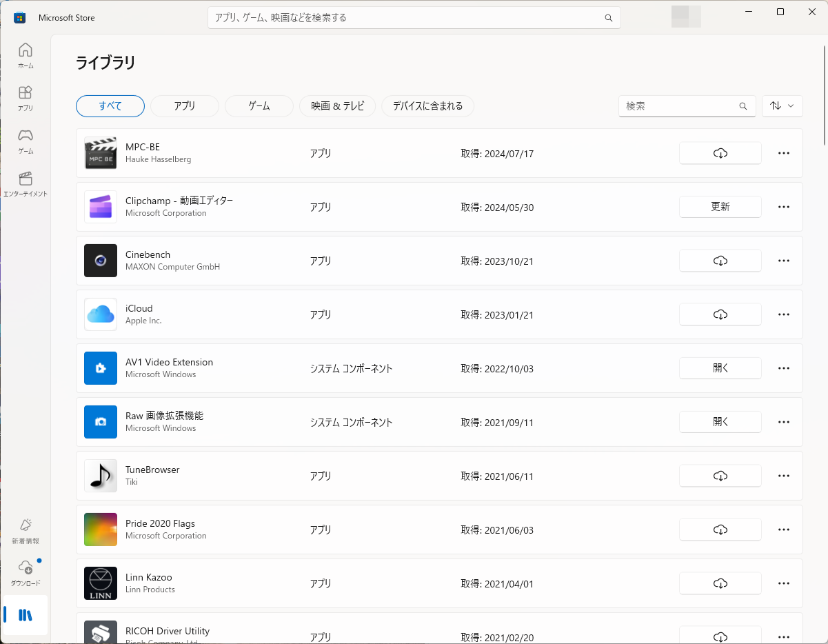Click the Linn Kazoo app thumbnail

click(101, 583)
